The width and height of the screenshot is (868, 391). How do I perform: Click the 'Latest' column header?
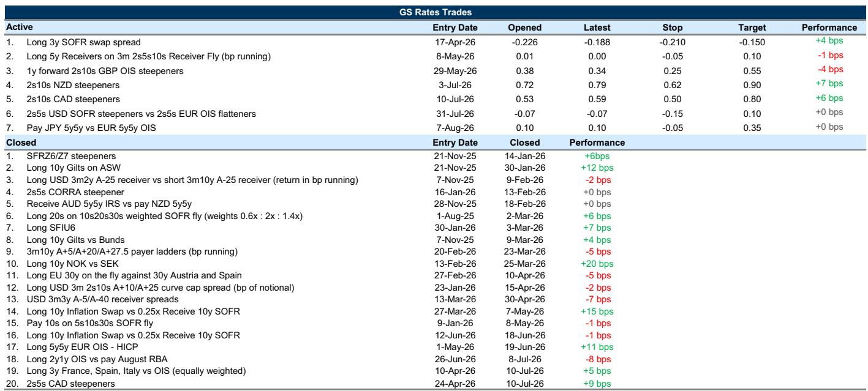click(598, 28)
